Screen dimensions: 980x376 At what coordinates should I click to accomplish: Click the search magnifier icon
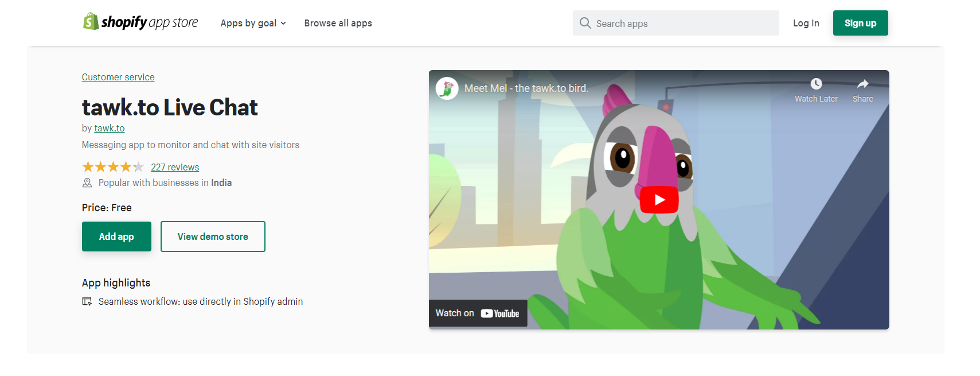[x=585, y=23]
